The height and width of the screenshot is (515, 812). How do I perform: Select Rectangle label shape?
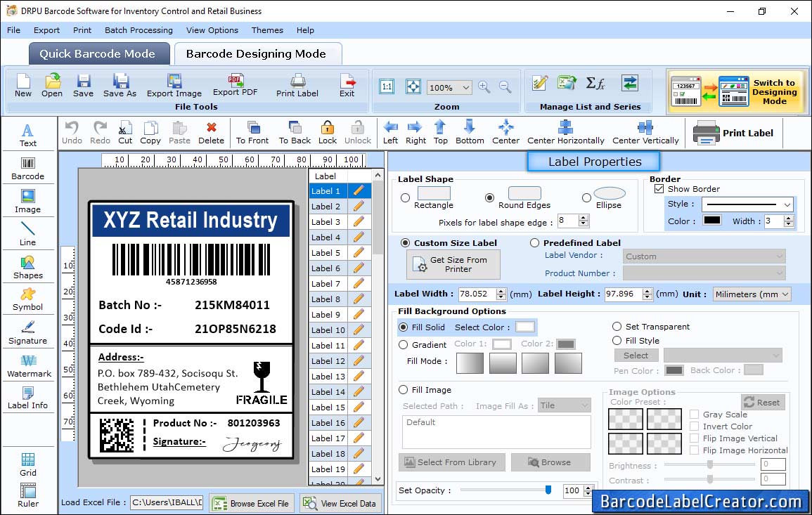tap(406, 197)
